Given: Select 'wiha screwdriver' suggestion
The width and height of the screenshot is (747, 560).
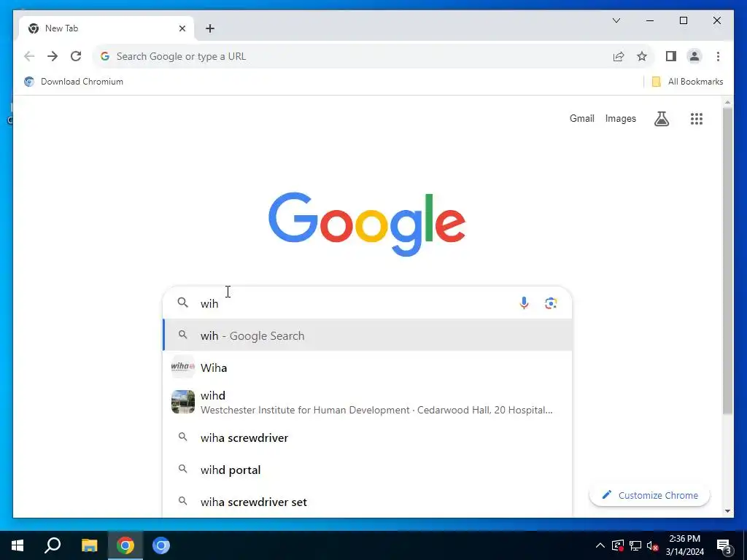Looking at the screenshot, I should (368, 437).
